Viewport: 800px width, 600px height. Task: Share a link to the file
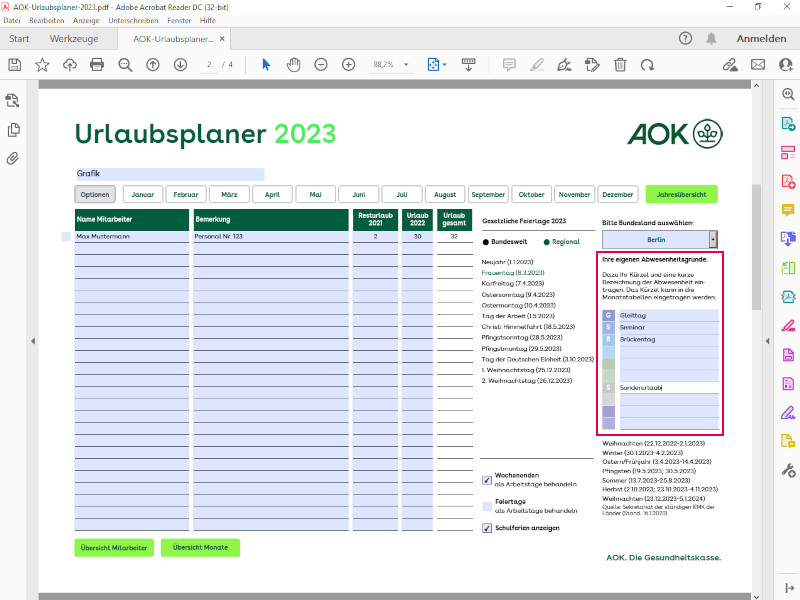pyautogui.click(x=730, y=65)
